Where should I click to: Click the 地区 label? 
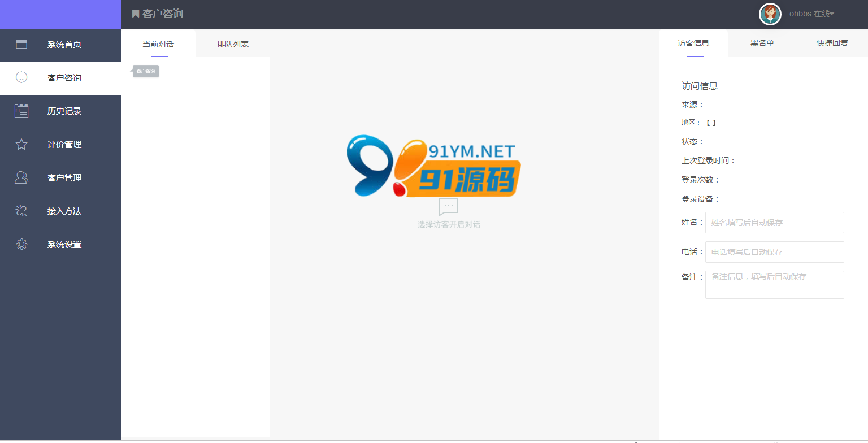[x=692, y=123]
